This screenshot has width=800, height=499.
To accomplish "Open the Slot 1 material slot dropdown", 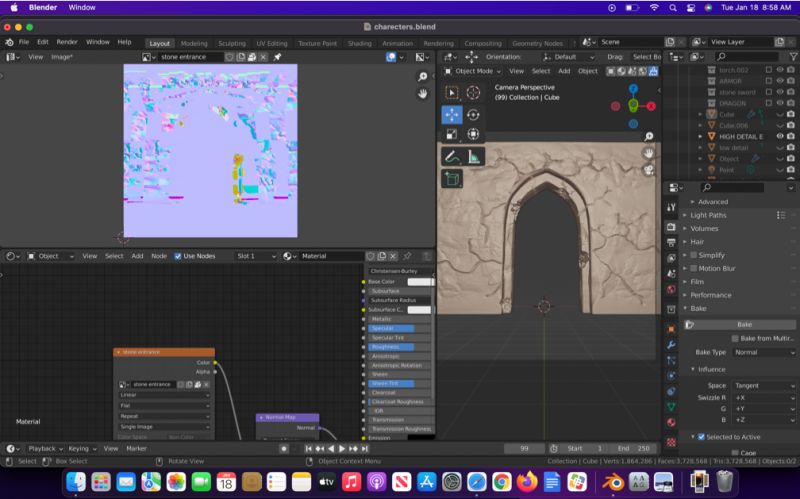I will [256, 256].
